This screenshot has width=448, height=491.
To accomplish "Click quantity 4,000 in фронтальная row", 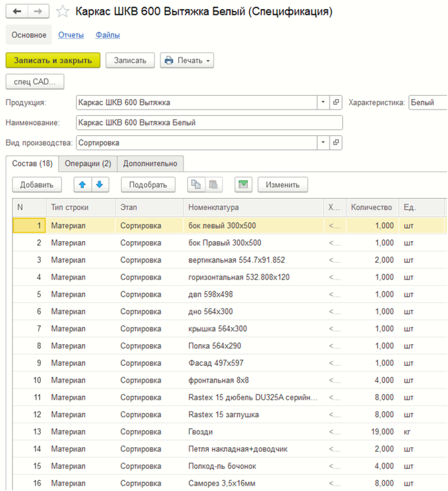I will pyautogui.click(x=372, y=380).
